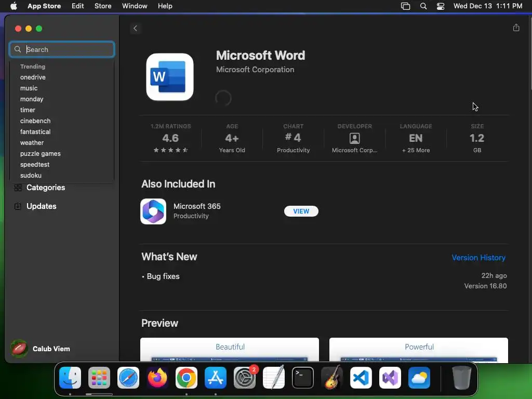Select trending search 'weather'
This screenshot has height=399, width=532.
32,143
